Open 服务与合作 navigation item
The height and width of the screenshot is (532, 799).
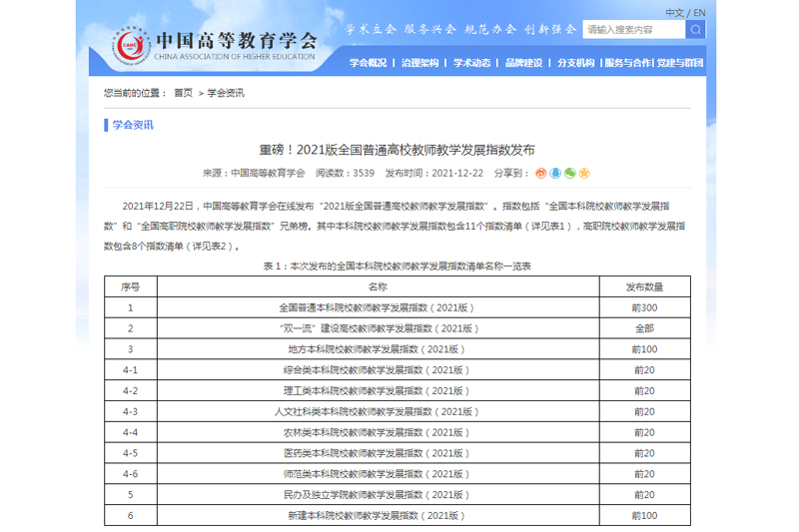pyautogui.click(x=629, y=63)
